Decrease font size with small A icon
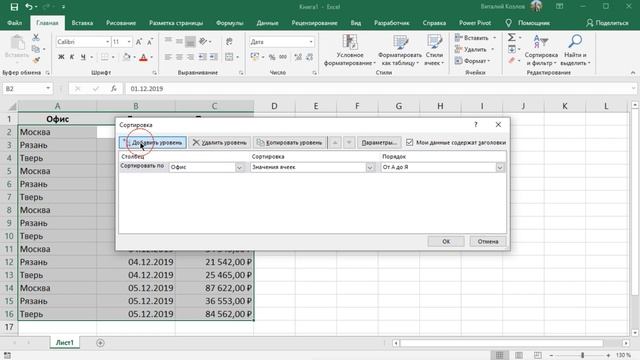Screen dimensions: 640x360 [150, 42]
